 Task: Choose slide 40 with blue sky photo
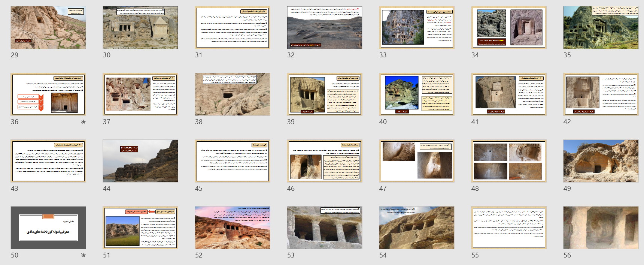coord(416,94)
